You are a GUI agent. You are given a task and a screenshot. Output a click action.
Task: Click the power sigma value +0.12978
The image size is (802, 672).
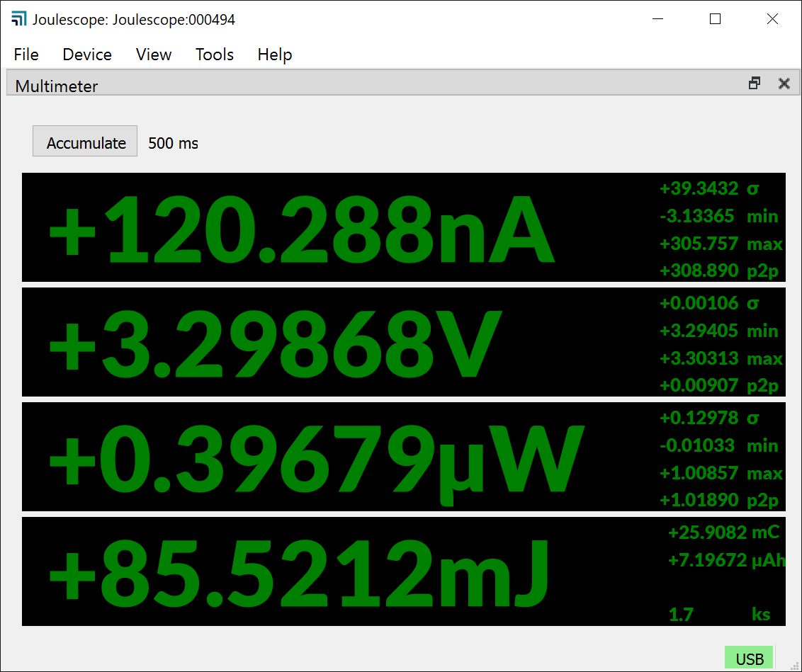[699, 418]
